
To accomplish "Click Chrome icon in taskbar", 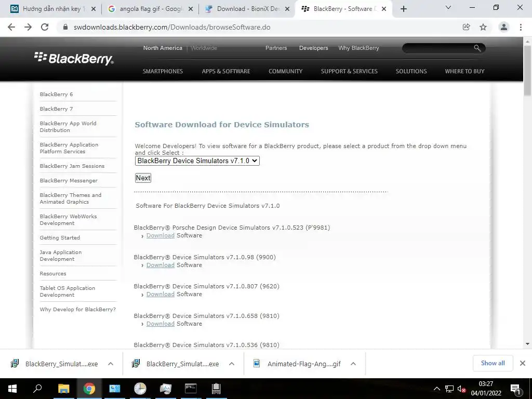I will point(89,389).
